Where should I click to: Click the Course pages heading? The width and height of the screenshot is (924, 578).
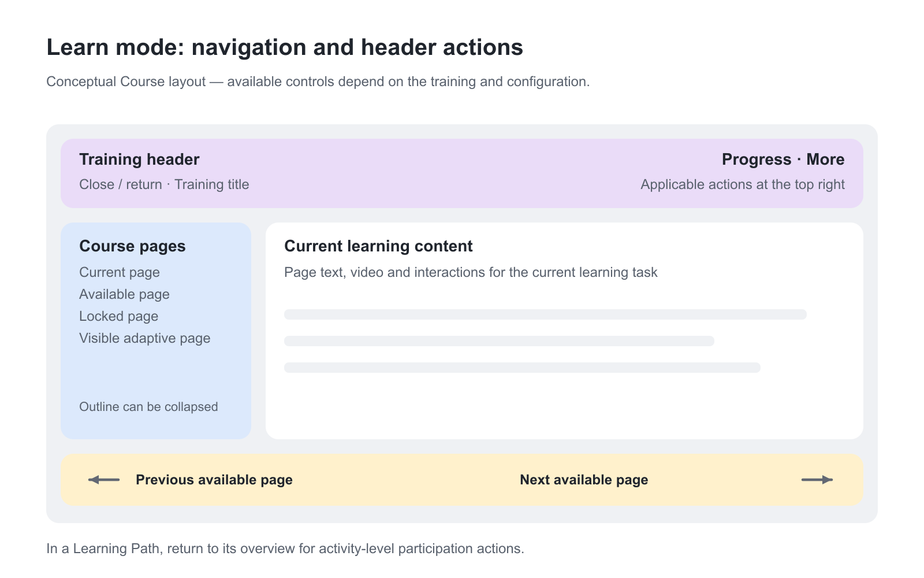(132, 246)
